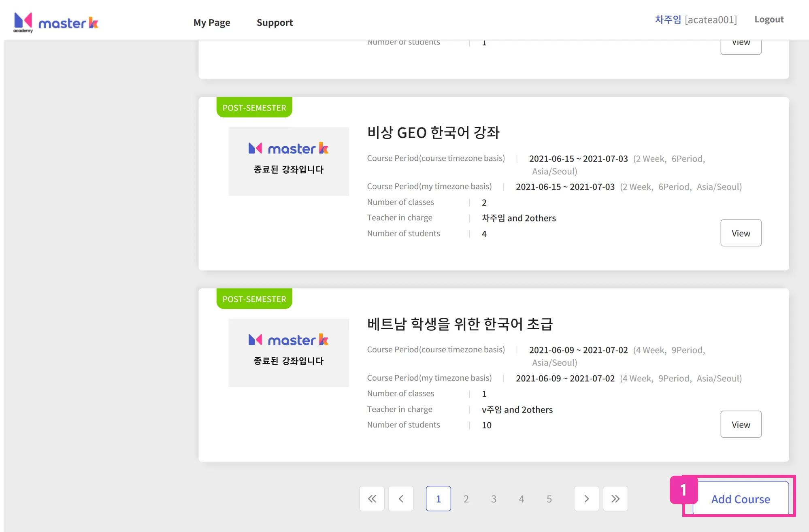Click the 차주임 username link
Image resolution: width=809 pixels, height=532 pixels.
pos(668,19)
